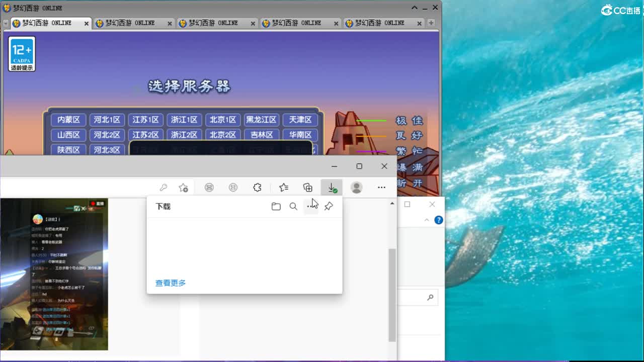This screenshot has height=362, width=644.
Task: Search downloads in the 下载 panel
Action: [293, 207]
